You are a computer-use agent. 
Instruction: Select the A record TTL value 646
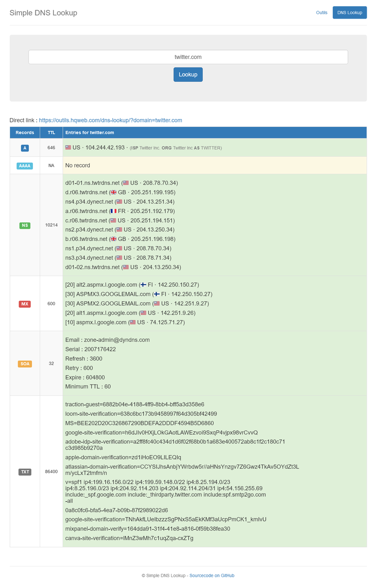click(51, 147)
